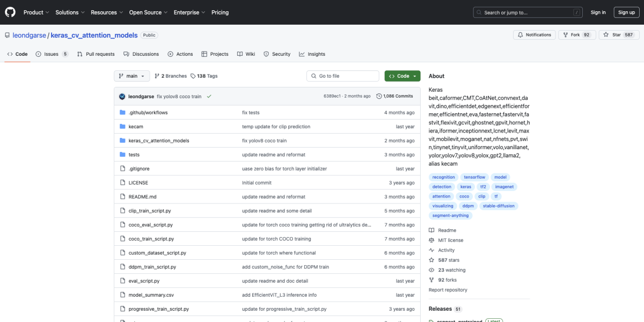Expand the Solutions menu
644x322 pixels.
click(x=70, y=12)
